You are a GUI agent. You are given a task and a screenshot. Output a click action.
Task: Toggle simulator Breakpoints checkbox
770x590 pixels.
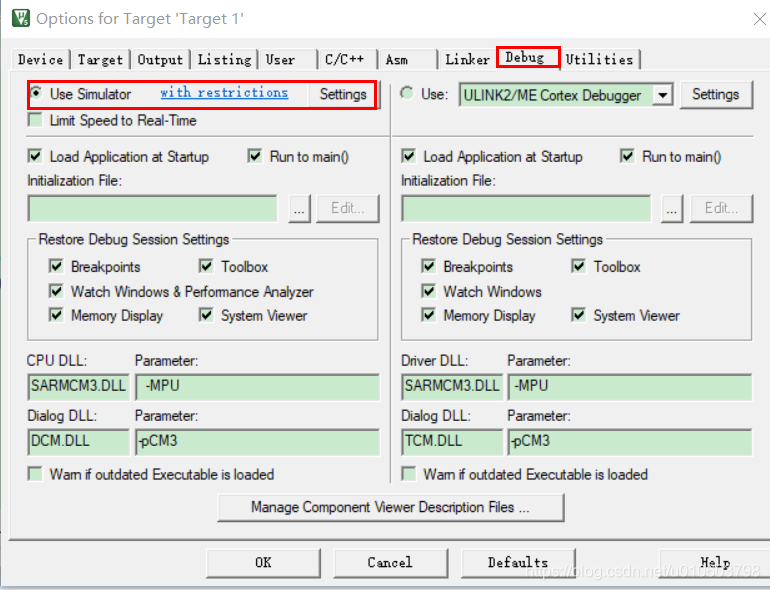56,266
